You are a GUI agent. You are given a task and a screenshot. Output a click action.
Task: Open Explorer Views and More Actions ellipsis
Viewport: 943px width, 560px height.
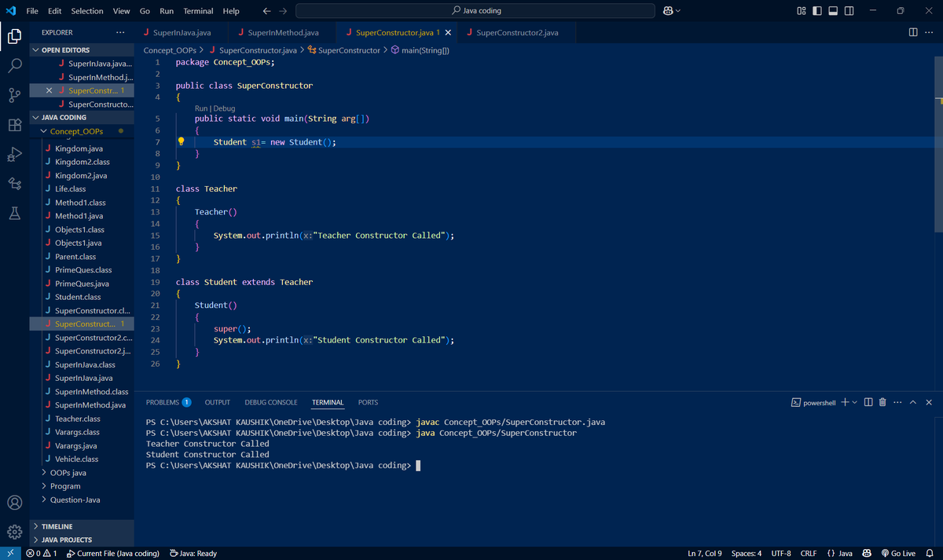coord(119,32)
